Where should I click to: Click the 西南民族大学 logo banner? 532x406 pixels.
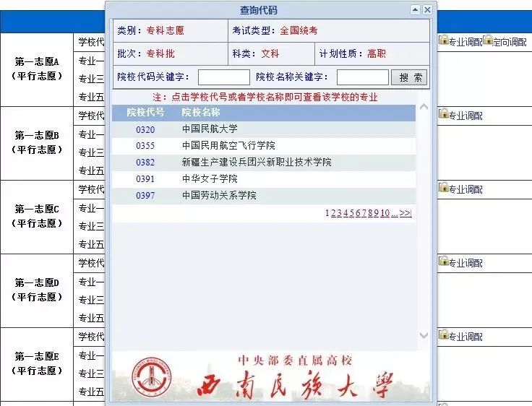[271, 376]
